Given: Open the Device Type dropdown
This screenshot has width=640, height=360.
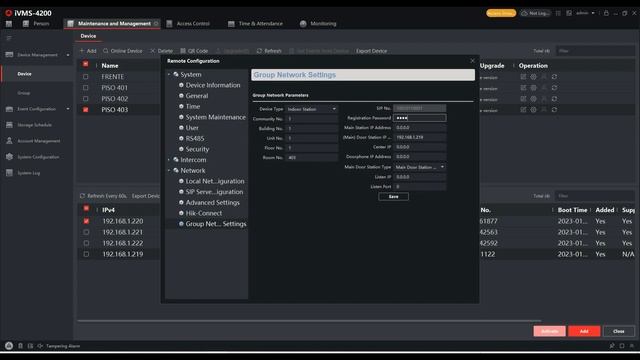Looking at the screenshot, I should coord(312,109).
